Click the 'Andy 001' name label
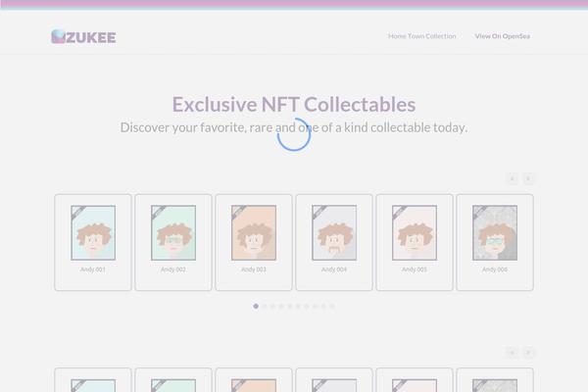 (93, 269)
